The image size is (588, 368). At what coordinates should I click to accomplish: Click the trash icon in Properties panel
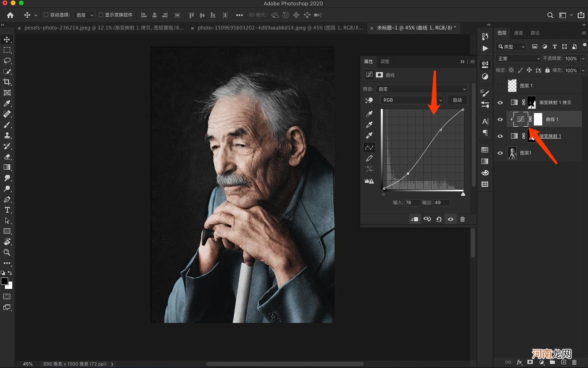462,219
